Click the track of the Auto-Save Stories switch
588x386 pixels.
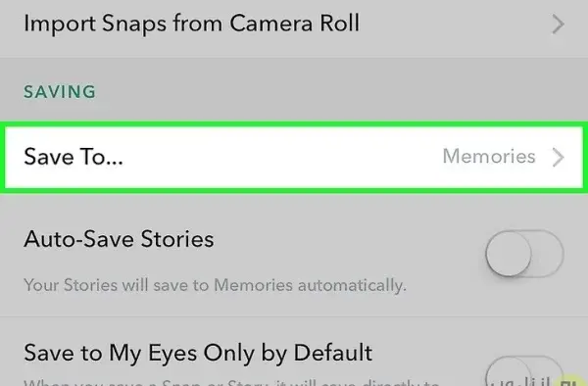click(548, 254)
